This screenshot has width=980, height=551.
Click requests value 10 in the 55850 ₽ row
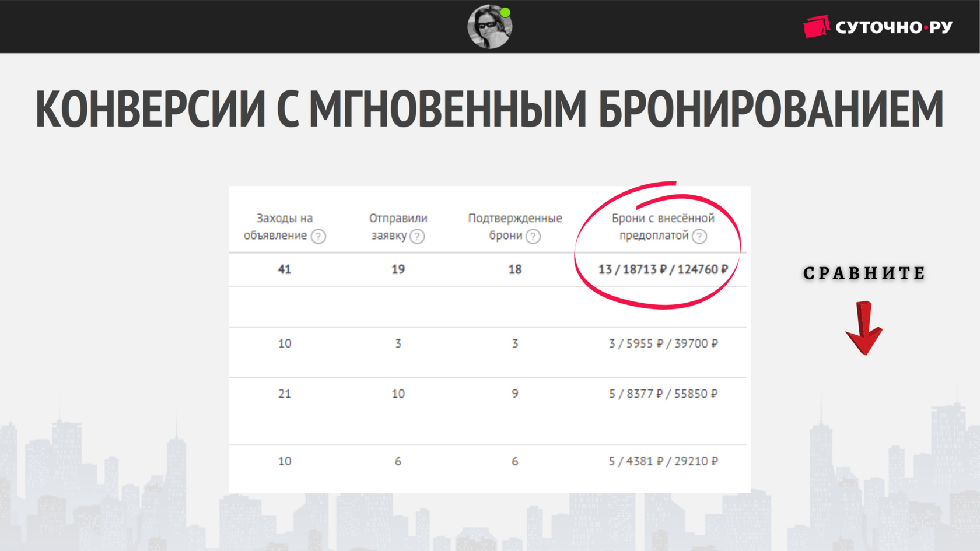[398, 394]
